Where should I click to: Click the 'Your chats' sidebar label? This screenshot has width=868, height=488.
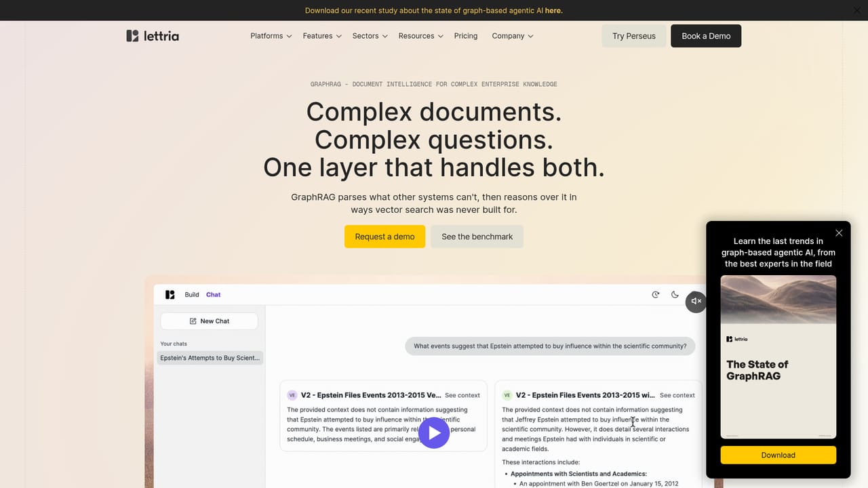(x=174, y=344)
